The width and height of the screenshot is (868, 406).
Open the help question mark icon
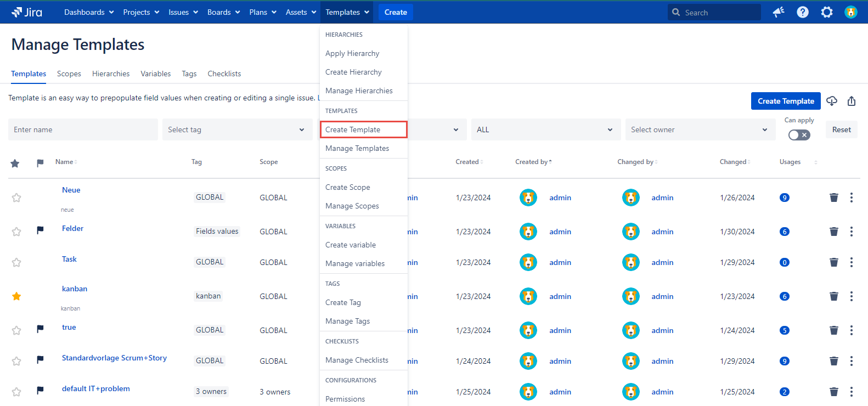[x=803, y=12]
